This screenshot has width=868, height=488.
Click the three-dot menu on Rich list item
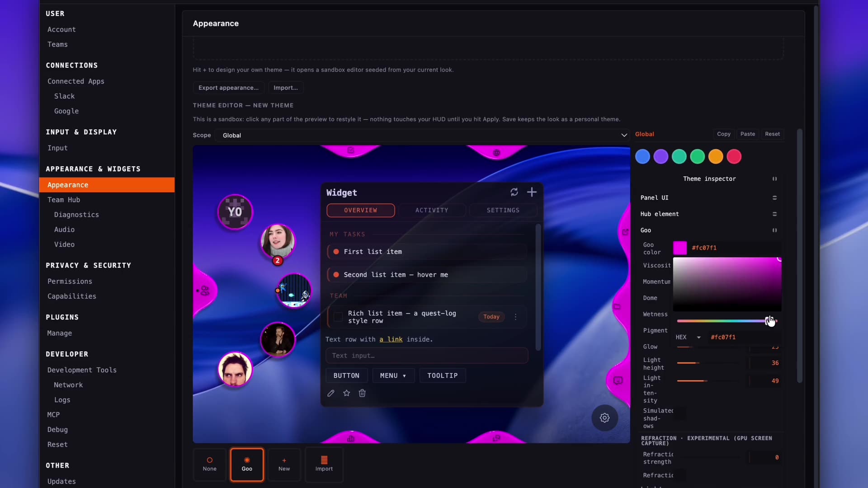(515, 317)
